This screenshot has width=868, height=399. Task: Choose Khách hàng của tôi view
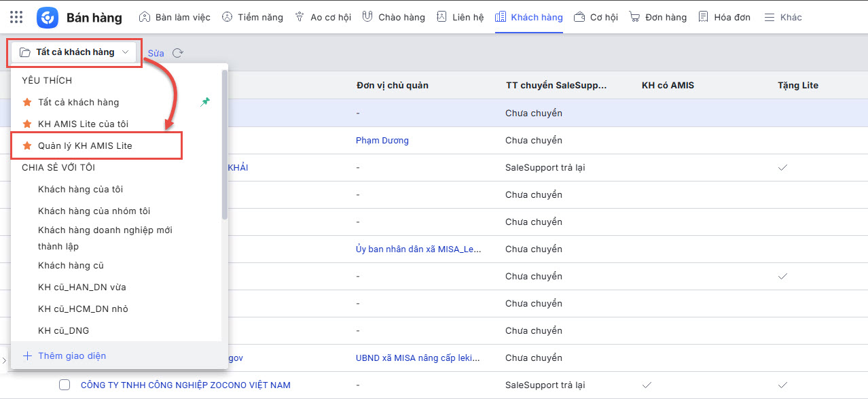point(80,189)
